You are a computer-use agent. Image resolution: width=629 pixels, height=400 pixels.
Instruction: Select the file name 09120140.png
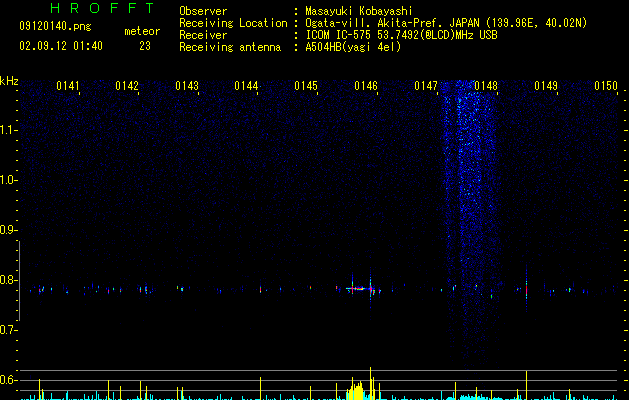pos(55,27)
